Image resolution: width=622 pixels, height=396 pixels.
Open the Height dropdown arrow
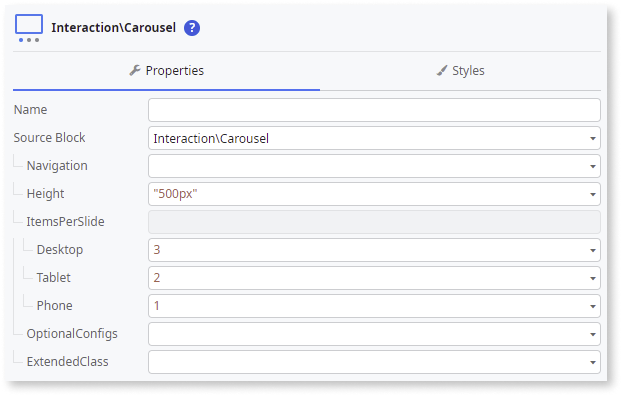[x=593, y=194]
